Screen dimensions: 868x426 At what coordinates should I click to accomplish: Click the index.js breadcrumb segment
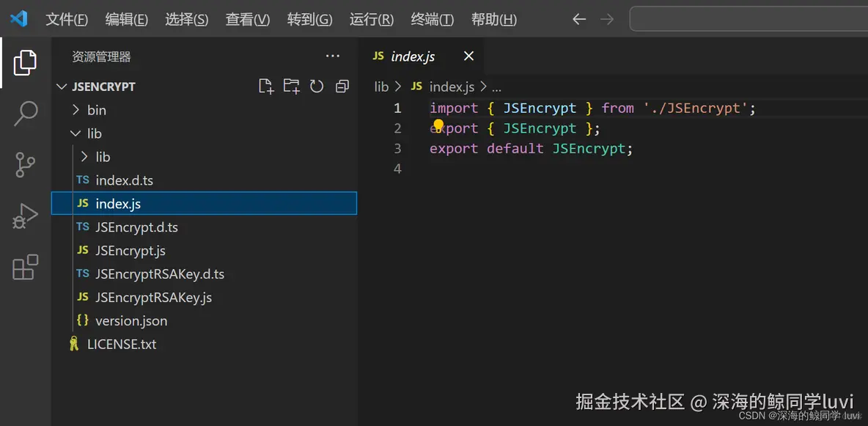click(x=452, y=87)
